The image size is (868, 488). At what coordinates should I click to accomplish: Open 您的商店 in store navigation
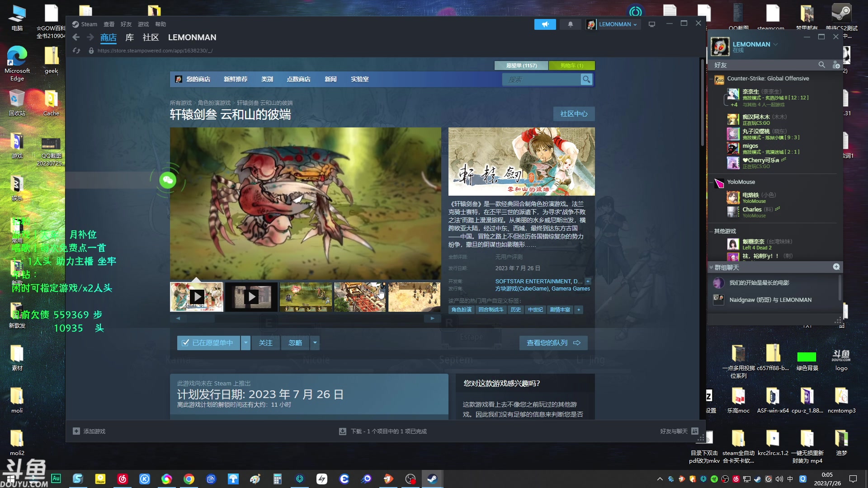[x=198, y=79]
